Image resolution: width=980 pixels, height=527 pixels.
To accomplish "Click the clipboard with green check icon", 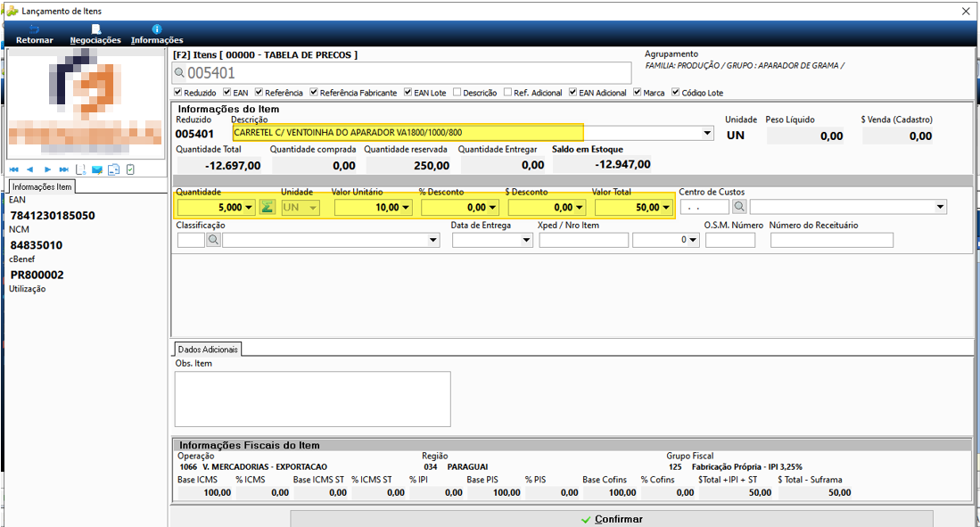I will (130, 169).
